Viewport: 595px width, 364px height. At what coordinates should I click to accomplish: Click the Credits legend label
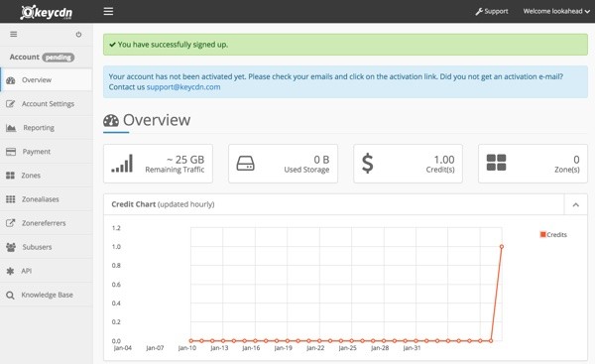(x=556, y=235)
